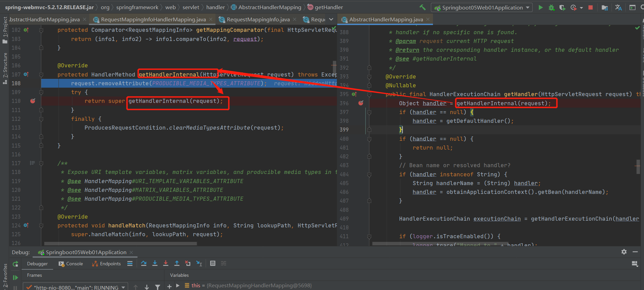Click handleMatch method name on line 124
Viewport: 644px width, 290px height.
127,225
